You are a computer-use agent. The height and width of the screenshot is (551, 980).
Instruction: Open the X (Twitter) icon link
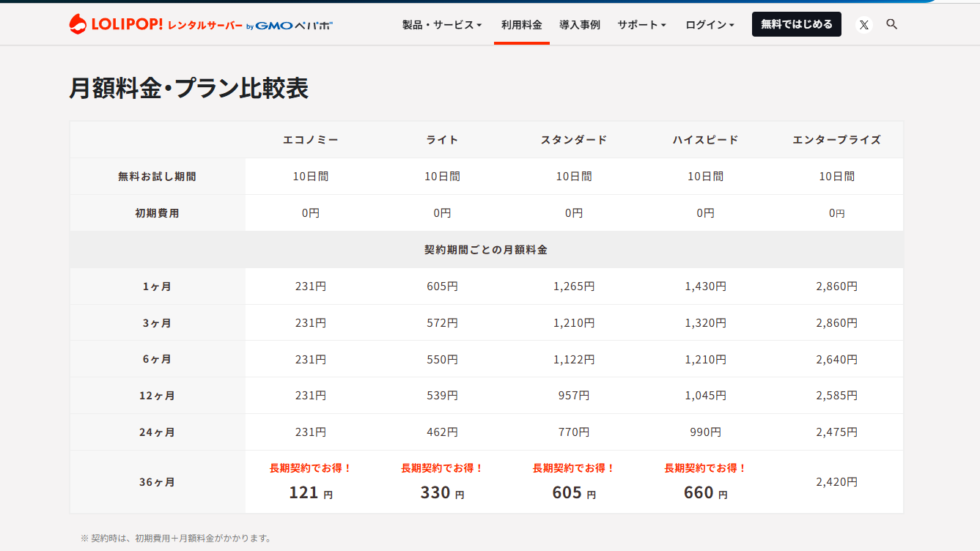pos(864,25)
